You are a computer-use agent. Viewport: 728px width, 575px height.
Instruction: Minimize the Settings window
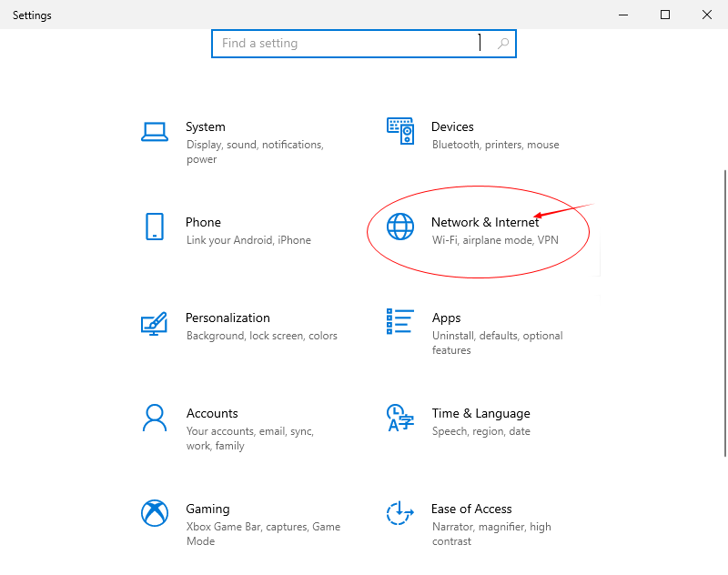pos(623,15)
